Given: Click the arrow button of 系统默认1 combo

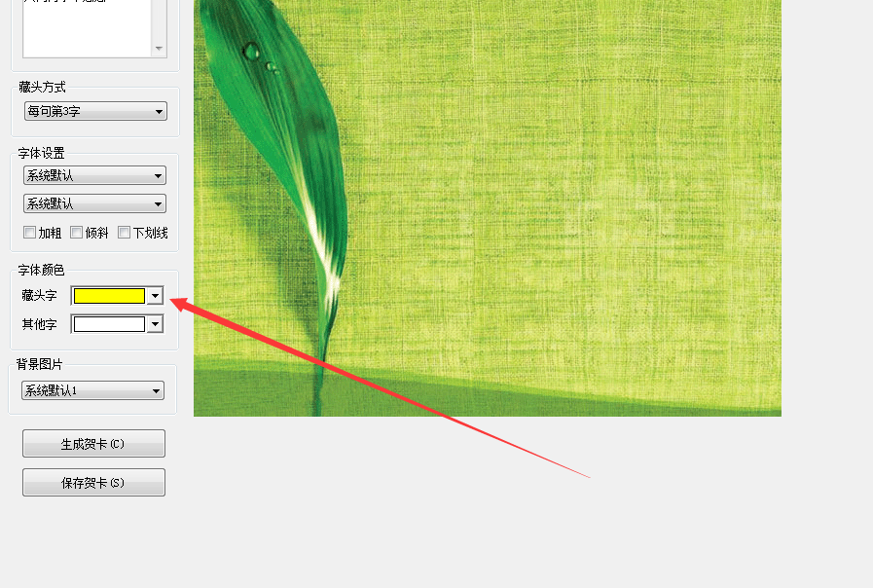Looking at the screenshot, I should 156,390.
